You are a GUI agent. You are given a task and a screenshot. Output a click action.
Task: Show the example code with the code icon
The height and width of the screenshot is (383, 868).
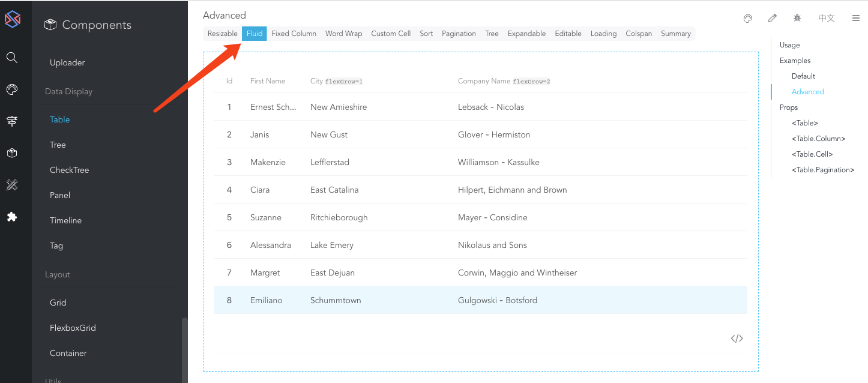tap(737, 338)
